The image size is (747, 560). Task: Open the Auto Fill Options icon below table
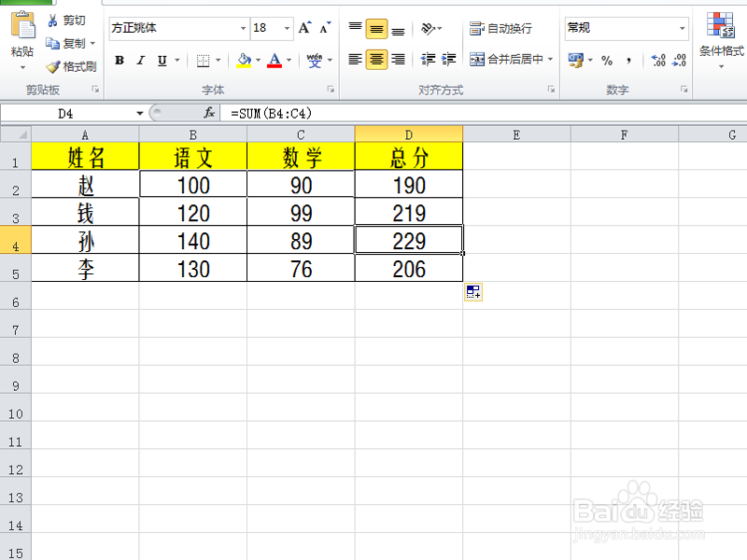tap(473, 292)
